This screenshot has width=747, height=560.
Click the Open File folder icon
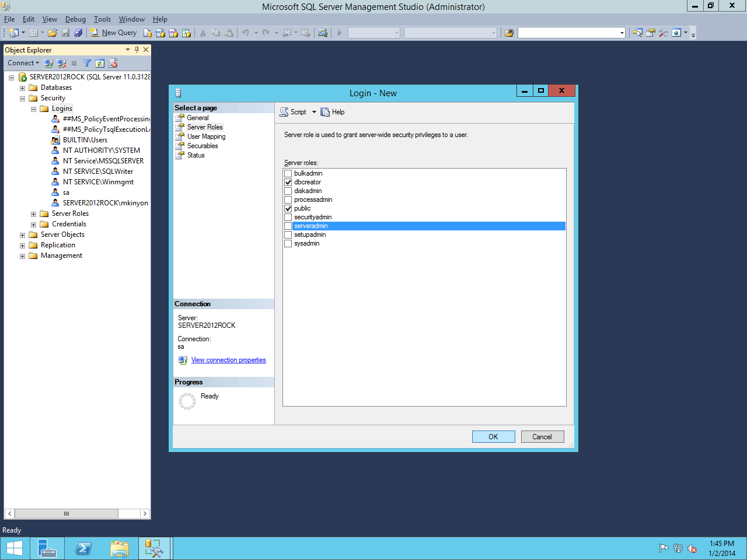pos(53,33)
